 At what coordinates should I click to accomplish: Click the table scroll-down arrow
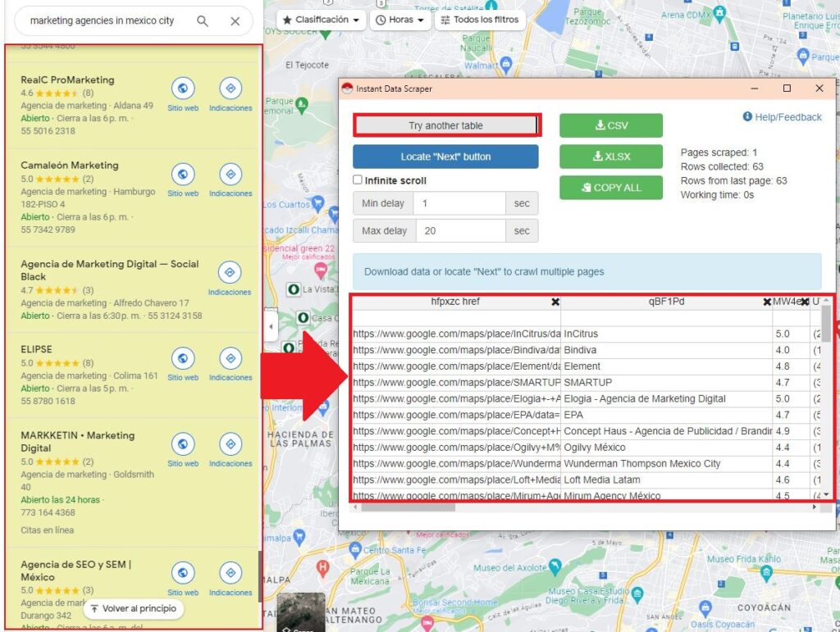[826, 494]
